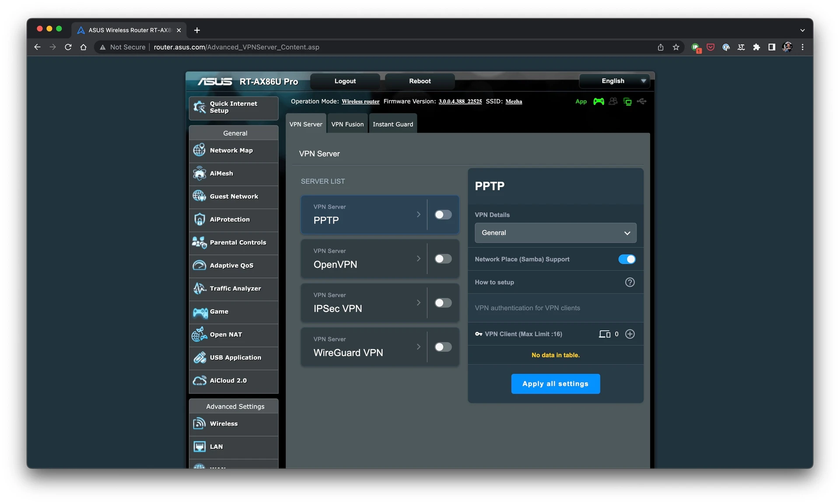This screenshot has width=840, height=504.
Task: Add a VPN client with plus icon
Action: [x=630, y=334]
